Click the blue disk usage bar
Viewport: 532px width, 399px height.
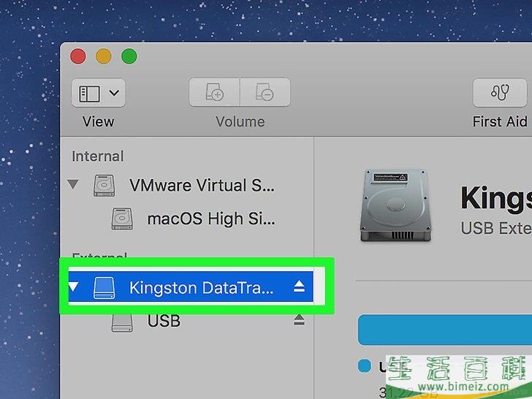coord(445,330)
